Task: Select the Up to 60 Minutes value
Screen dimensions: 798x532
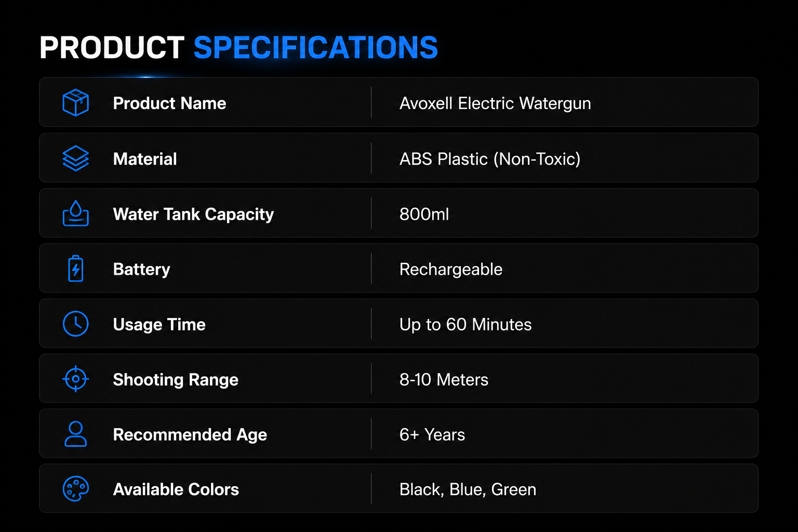Action: tap(465, 325)
